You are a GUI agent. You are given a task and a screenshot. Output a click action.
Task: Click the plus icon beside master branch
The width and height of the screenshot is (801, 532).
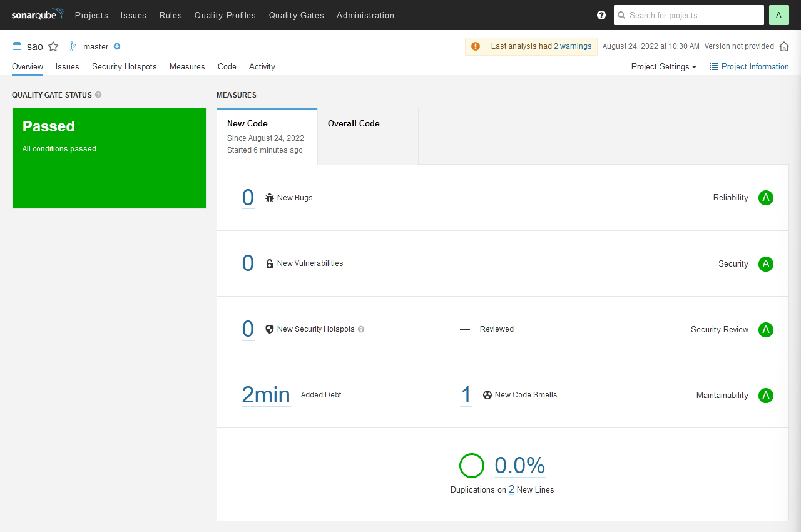click(x=117, y=46)
